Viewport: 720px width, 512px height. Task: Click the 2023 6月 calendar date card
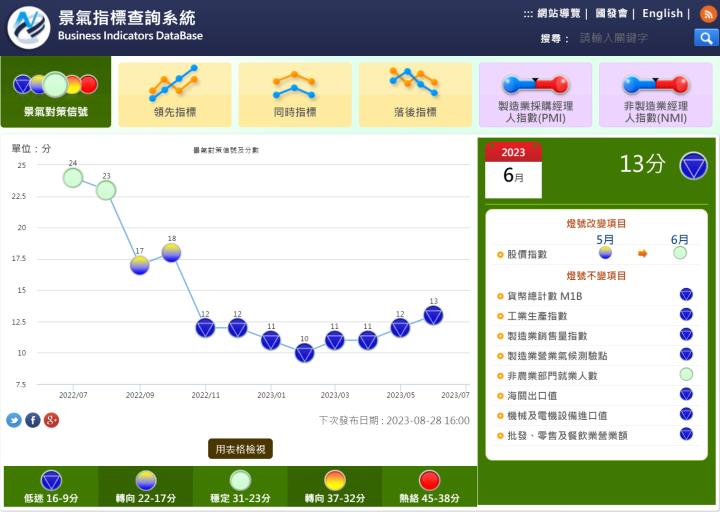point(513,170)
